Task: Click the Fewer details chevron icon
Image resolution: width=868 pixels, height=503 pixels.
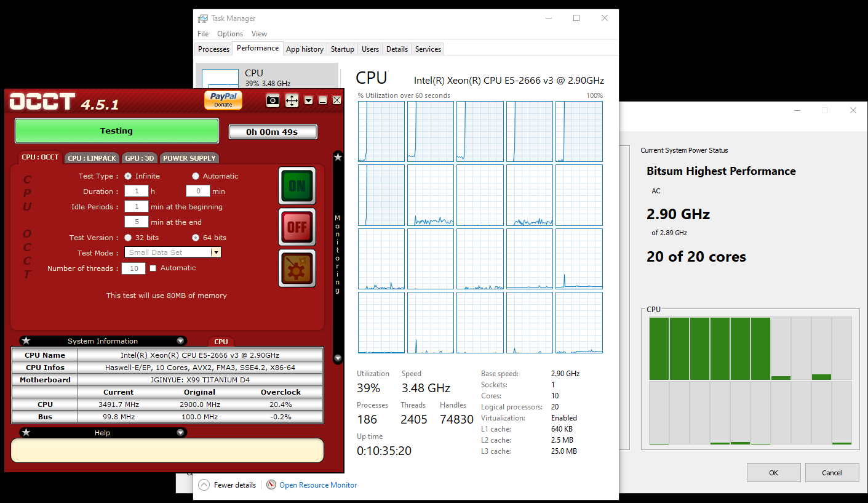Action: click(x=204, y=485)
